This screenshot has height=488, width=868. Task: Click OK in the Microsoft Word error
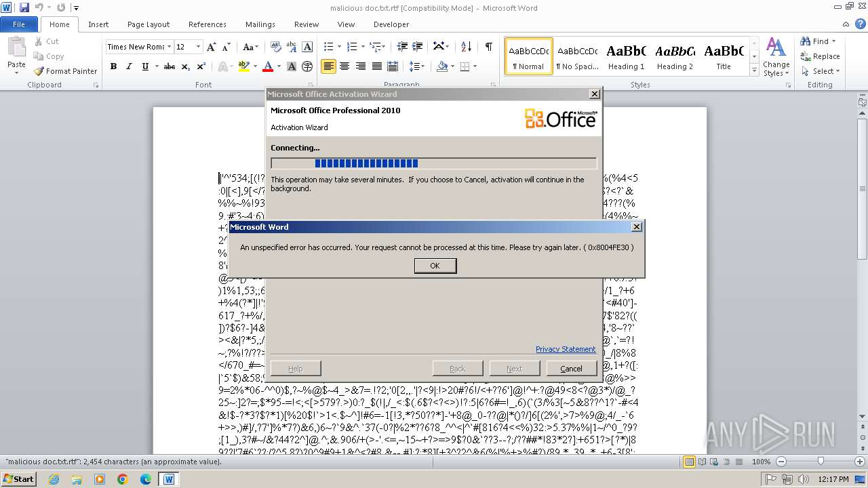[435, 266]
